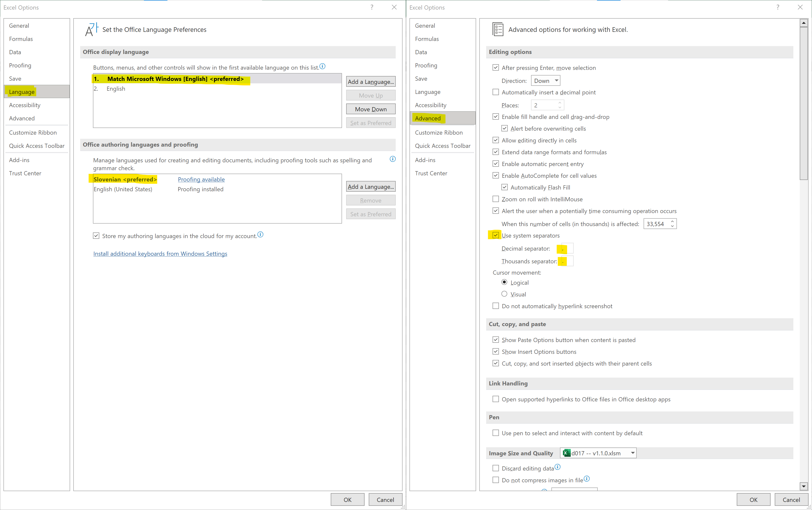This screenshot has height=510, width=812.
Task: Increase cells affected spinner value
Action: tap(672, 221)
